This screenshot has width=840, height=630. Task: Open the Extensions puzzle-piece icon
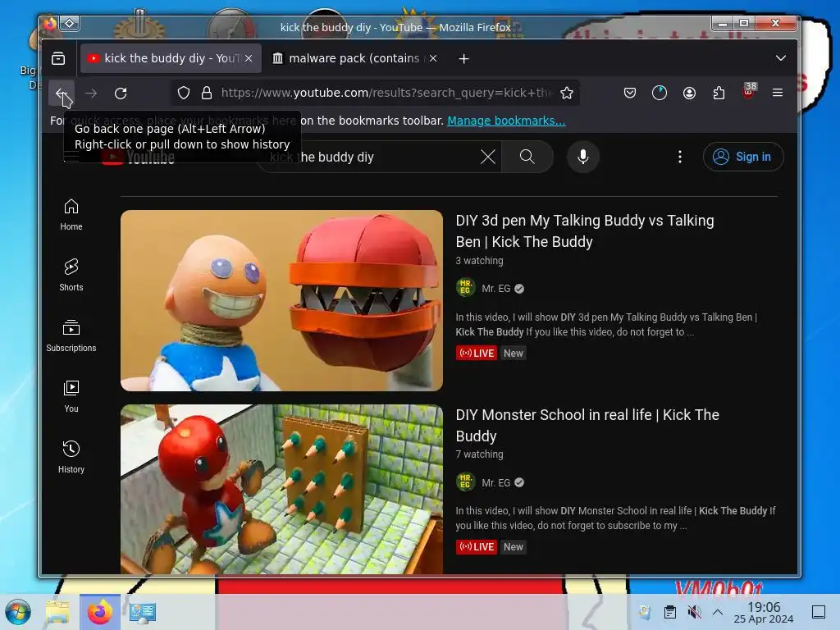[x=719, y=94]
